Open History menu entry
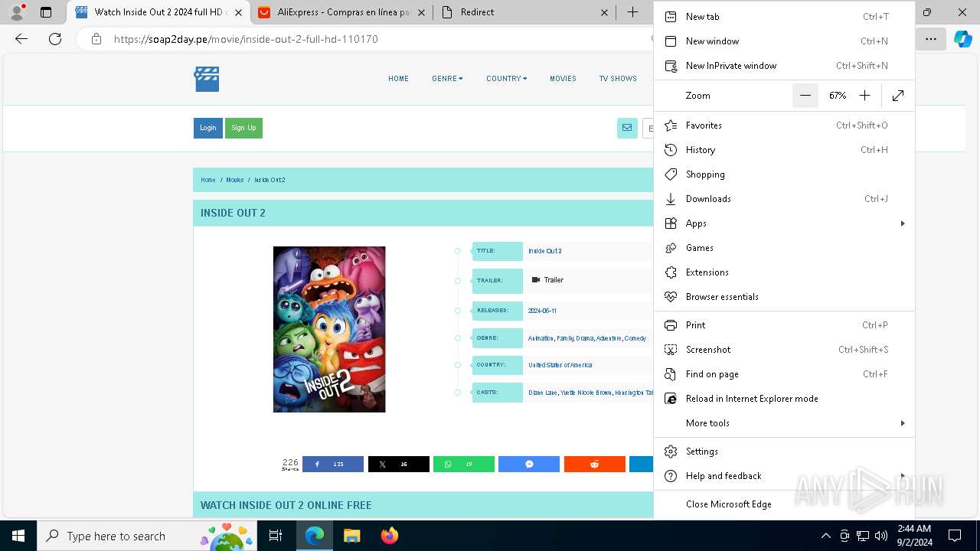This screenshot has height=551, width=980. [784, 150]
